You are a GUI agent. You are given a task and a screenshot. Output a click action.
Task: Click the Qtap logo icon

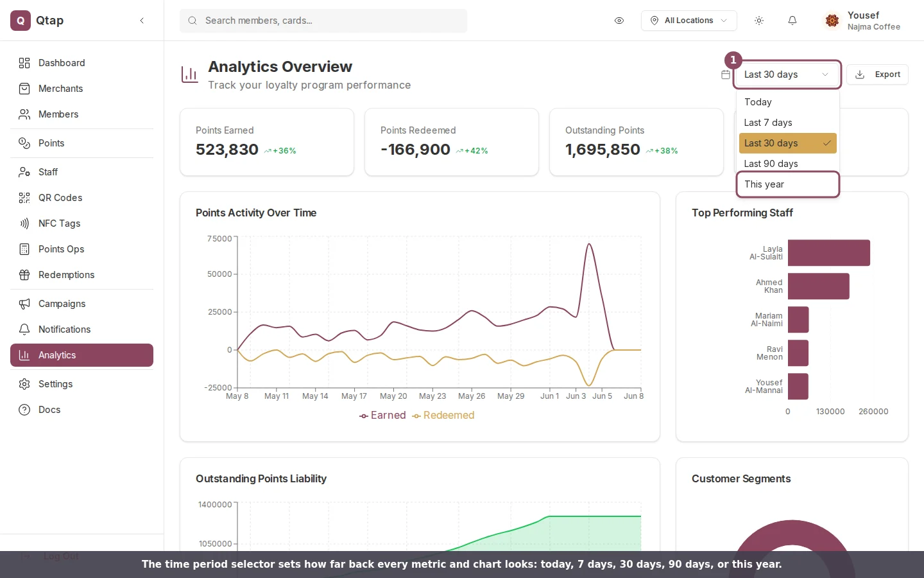21,21
